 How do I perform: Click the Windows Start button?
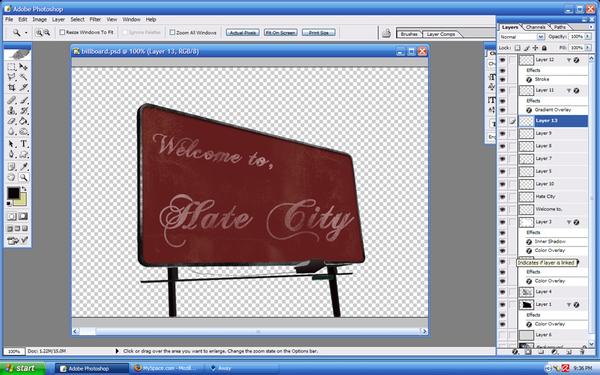22,368
